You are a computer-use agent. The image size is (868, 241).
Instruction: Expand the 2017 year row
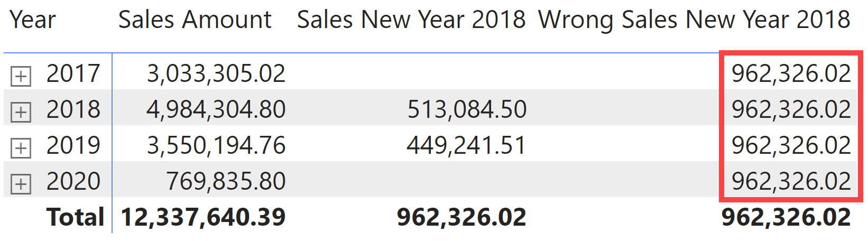point(21,77)
